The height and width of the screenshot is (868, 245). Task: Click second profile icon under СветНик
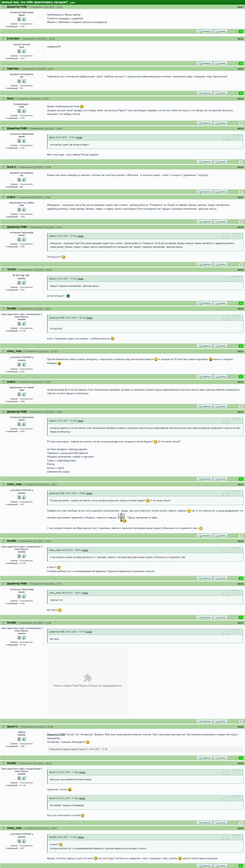tap(24, 81)
